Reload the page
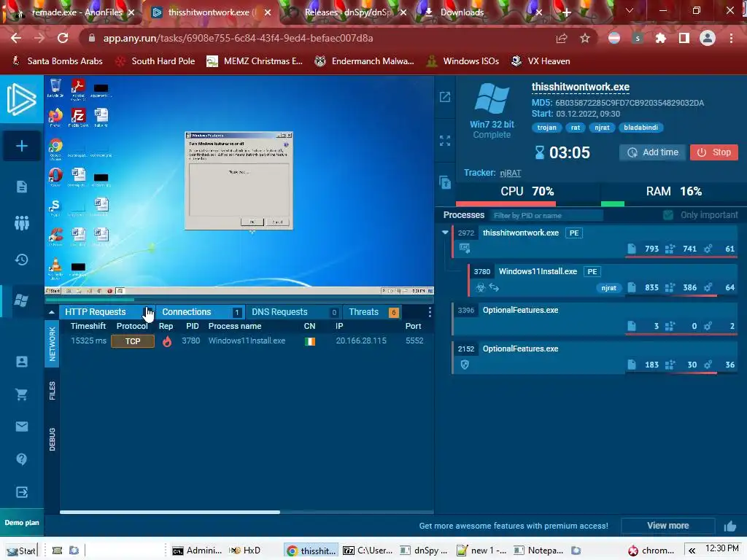The height and width of the screenshot is (560, 747). point(63,38)
